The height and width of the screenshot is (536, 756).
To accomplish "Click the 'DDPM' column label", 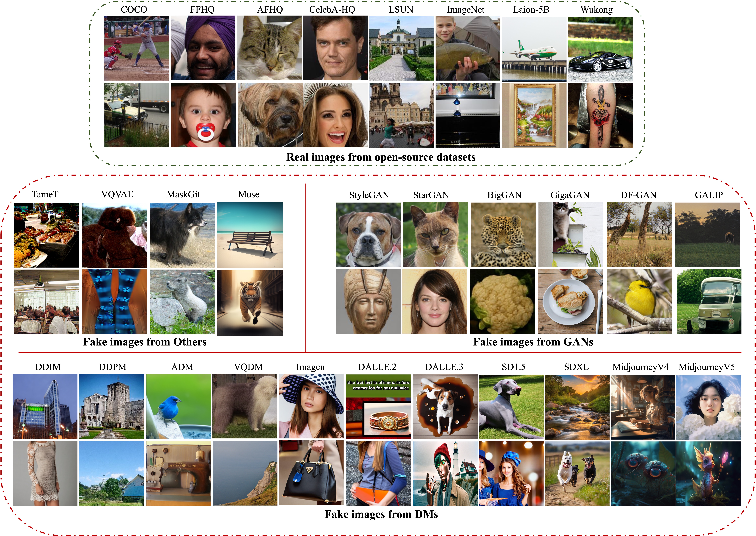I will pyautogui.click(x=113, y=367).
